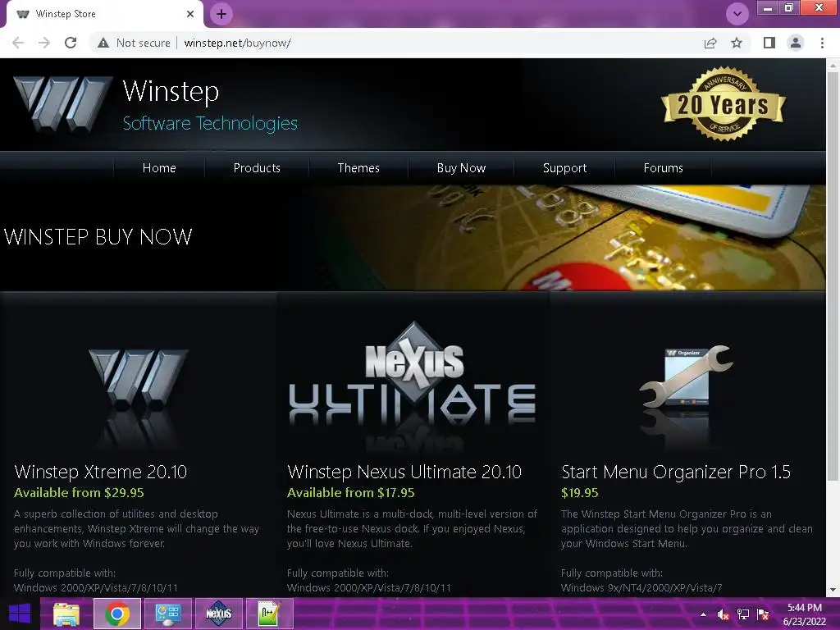Close the Winstep Store tab
The width and height of the screenshot is (840, 630).
pyautogui.click(x=190, y=14)
